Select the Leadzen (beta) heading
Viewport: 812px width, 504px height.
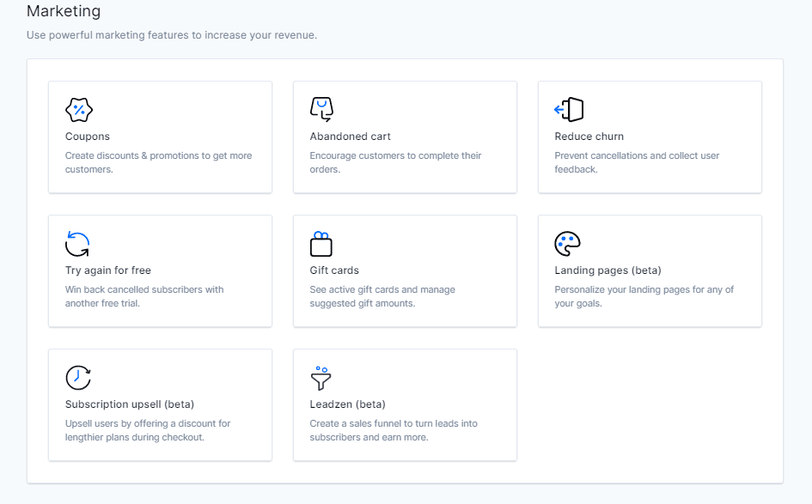347,404
